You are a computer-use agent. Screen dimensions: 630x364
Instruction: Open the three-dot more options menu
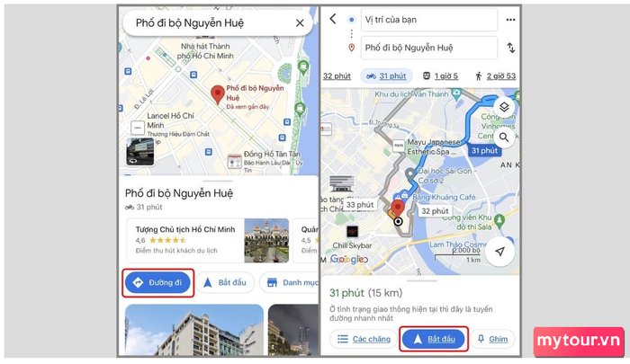(510, 20)
